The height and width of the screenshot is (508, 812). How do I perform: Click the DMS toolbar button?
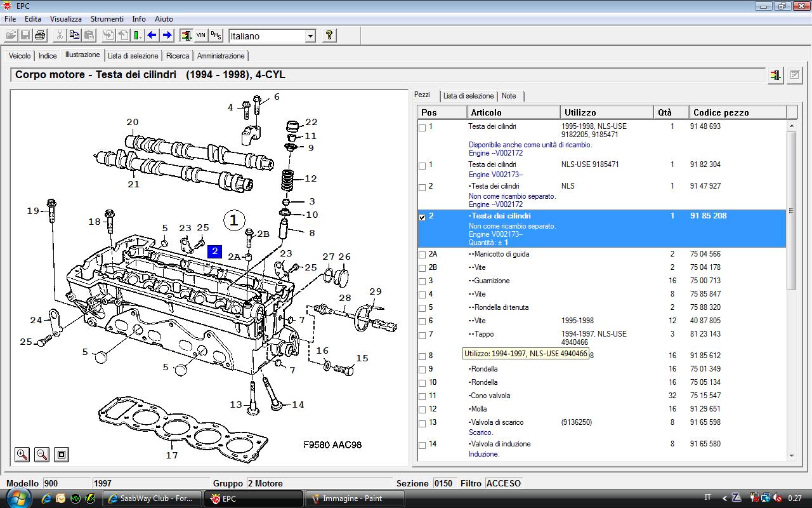[x=216, y=36]
